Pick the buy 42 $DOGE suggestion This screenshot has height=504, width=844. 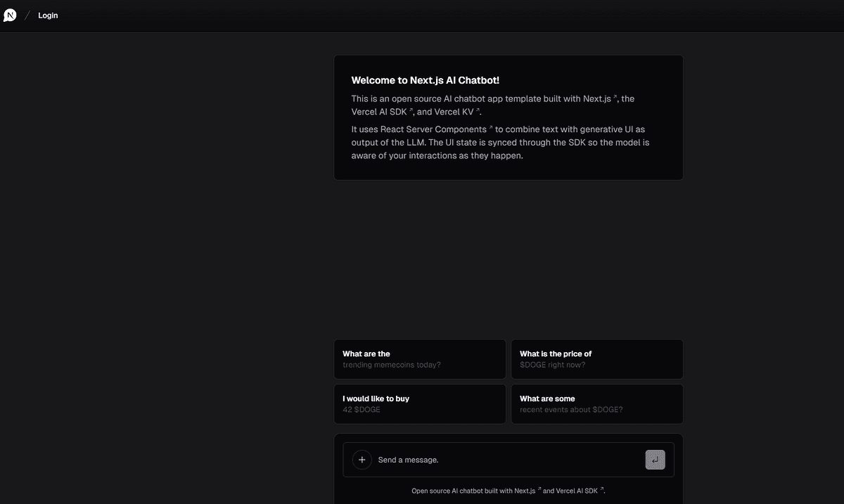point(420,403)
